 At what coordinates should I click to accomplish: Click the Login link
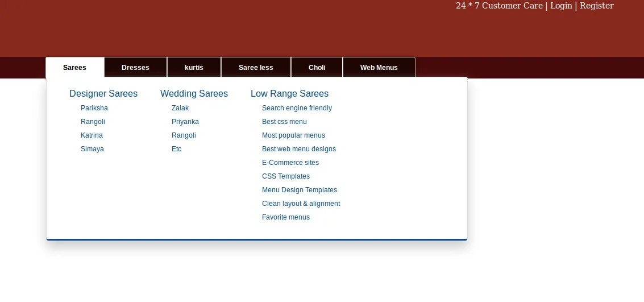click(561, 6)
